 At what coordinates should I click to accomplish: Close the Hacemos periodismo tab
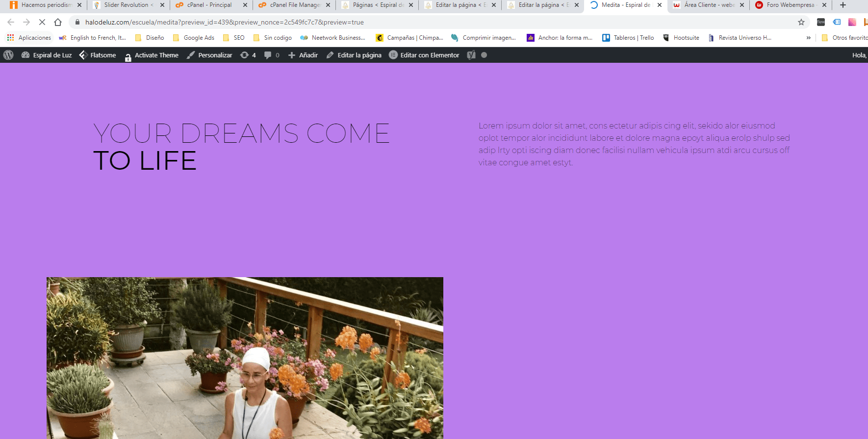79,5
